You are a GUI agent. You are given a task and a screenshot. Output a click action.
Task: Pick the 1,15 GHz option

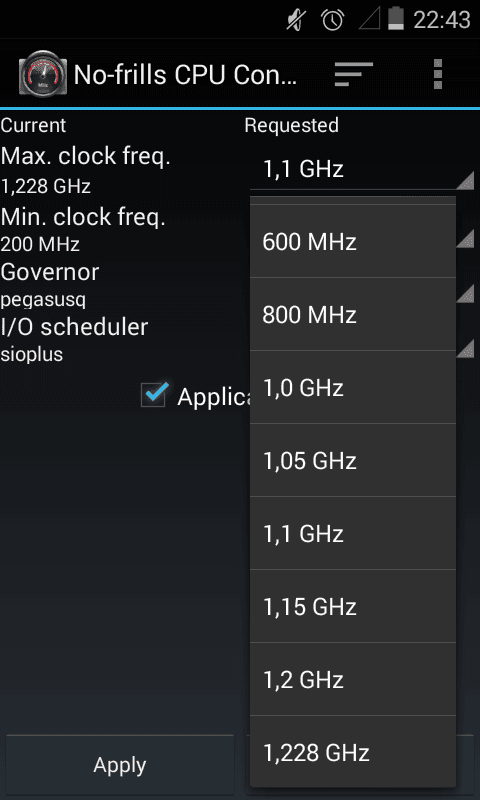(x=353, y=606)
